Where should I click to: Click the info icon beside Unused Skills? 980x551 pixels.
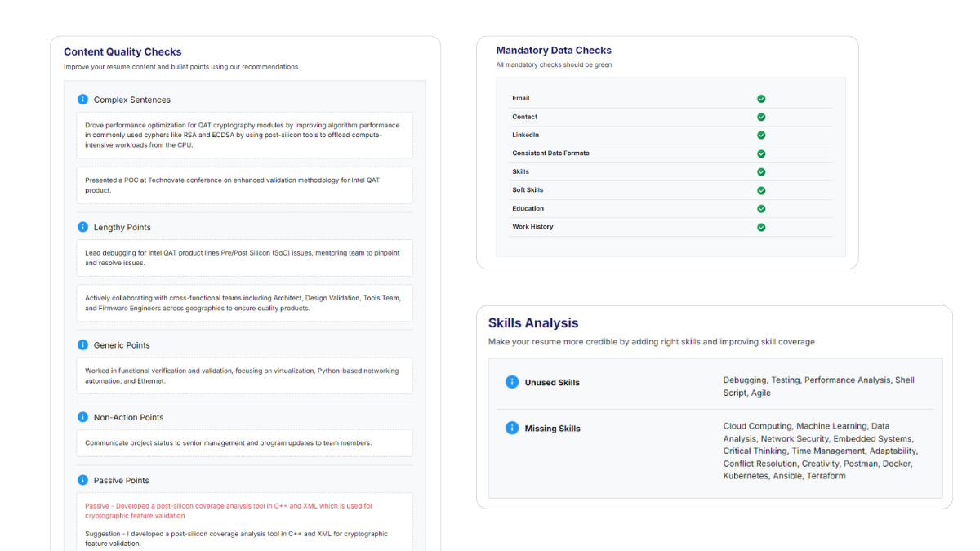coord(512,381)
